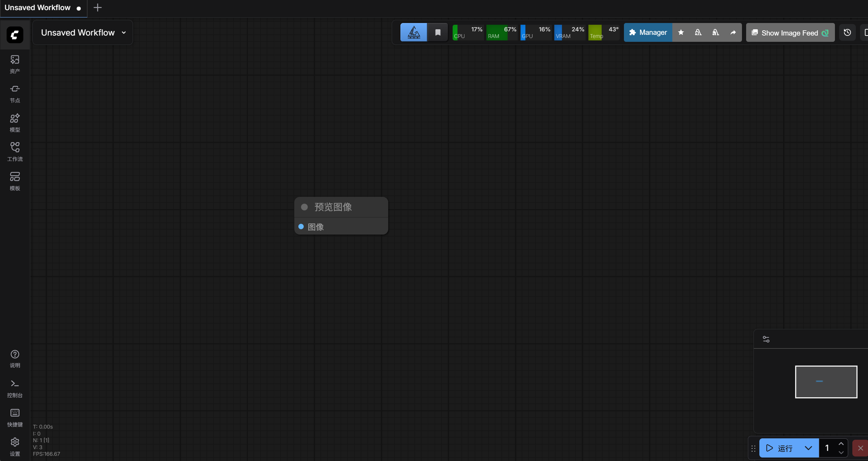Open the 模板 templates panel
868x461 pixels.
[x=15, y=182]
